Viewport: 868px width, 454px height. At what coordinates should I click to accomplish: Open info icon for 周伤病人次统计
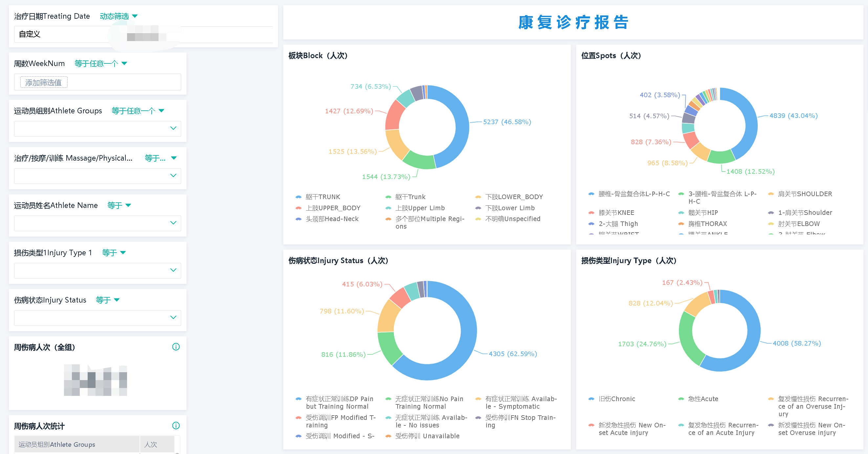coord(176,426)
